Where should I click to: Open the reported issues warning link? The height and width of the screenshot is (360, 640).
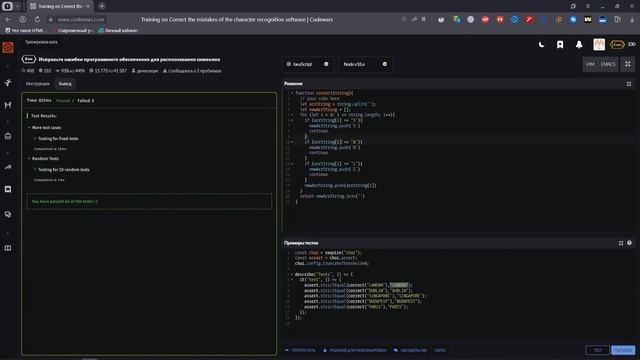[x=192, y=71]
